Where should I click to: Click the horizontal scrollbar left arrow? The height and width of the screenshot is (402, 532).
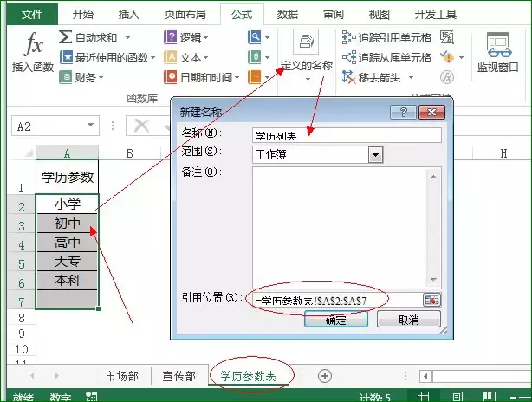(x=425, y=376)
